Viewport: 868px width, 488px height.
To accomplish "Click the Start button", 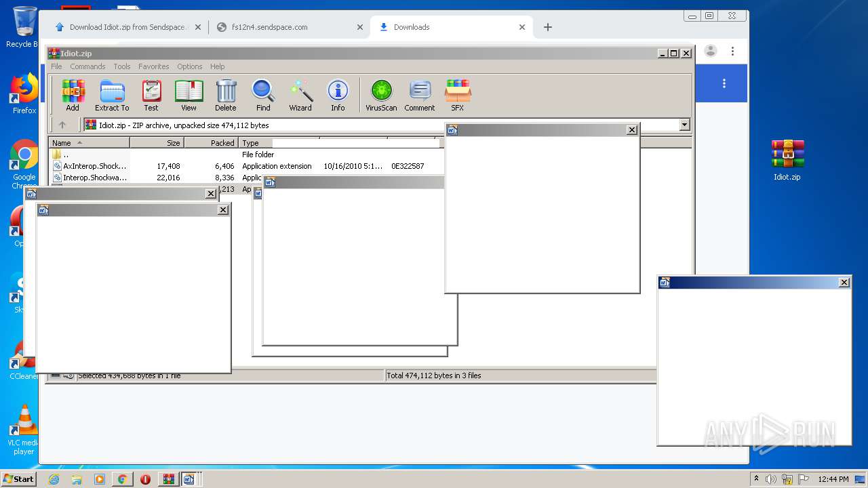I will coord(18,479).
